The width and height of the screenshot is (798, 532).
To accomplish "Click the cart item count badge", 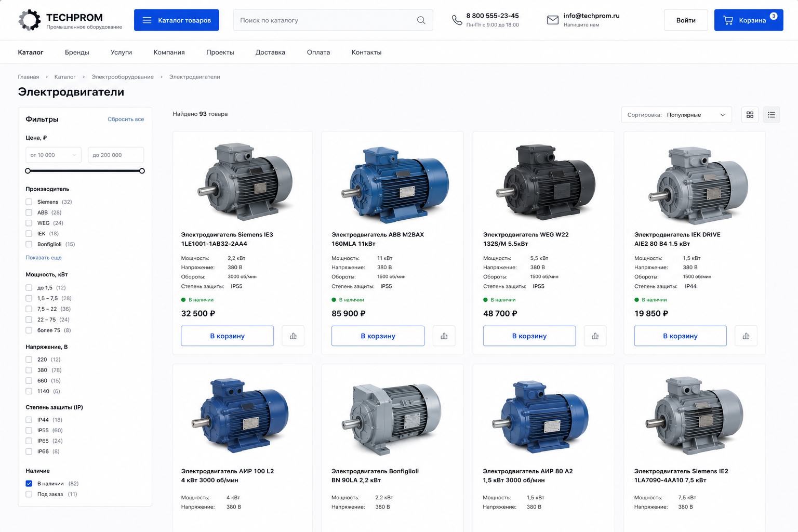I will tap(774, 16).
